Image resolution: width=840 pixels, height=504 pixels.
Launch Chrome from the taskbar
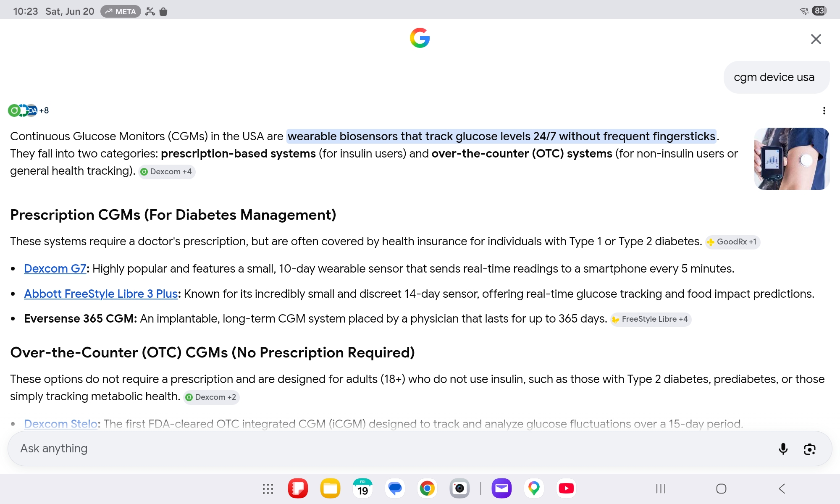(x=427, y=488)
